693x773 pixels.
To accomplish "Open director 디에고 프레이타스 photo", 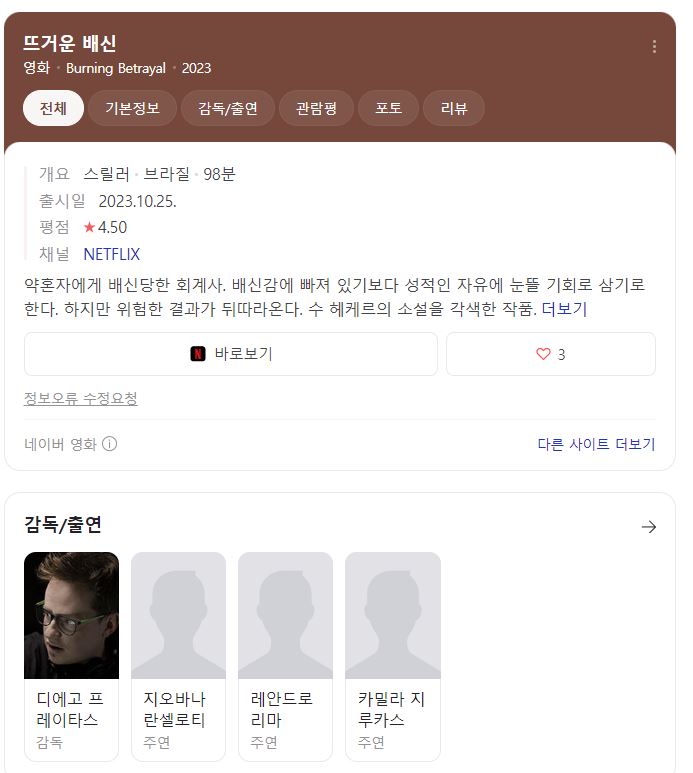I will [x=71, y=615].
